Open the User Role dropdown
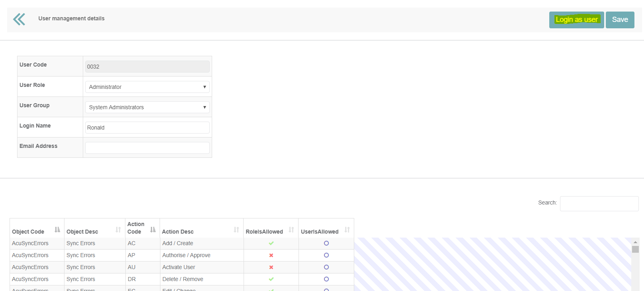This screenshot has width=644, height=291. coord(147,87)
